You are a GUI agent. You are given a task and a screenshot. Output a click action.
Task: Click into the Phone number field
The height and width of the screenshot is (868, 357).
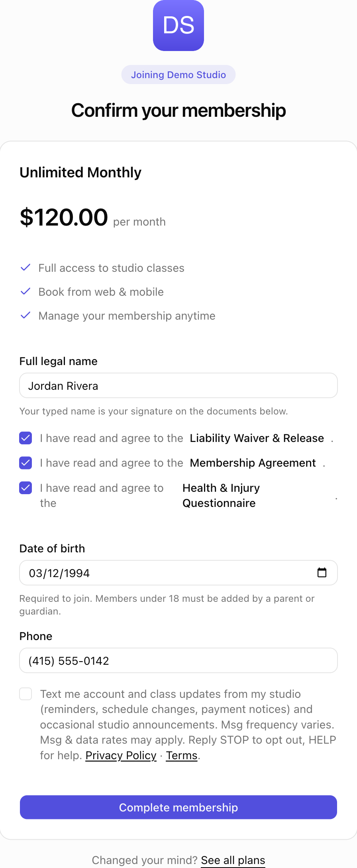click(178, 660)
